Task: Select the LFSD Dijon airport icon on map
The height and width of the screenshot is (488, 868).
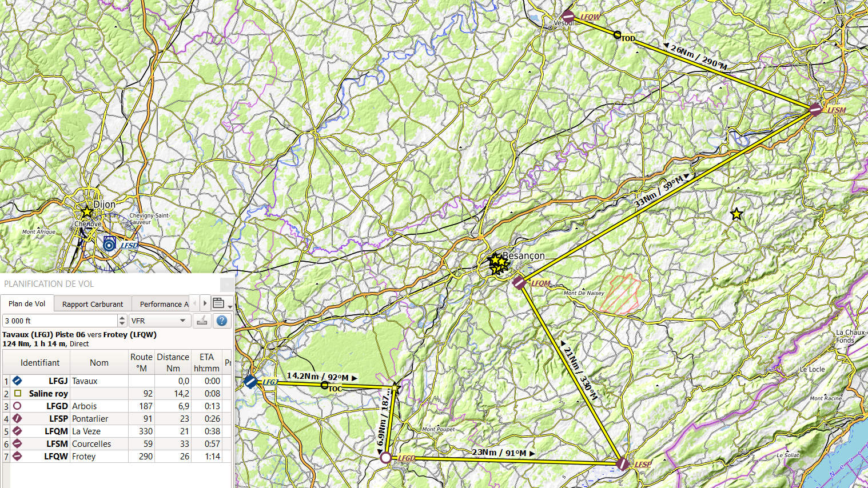Action: [109, 245]
